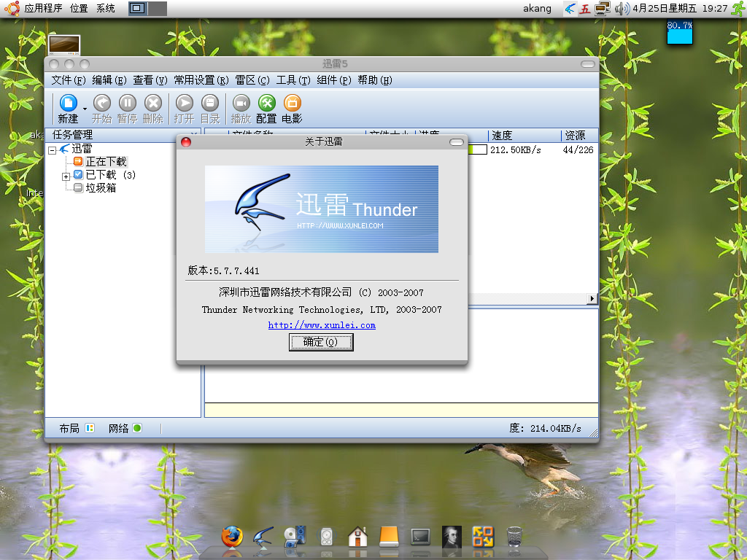Screen dimensions: 747x560
Task: Click the 44/226 resources cell
Action: point(578,149)
